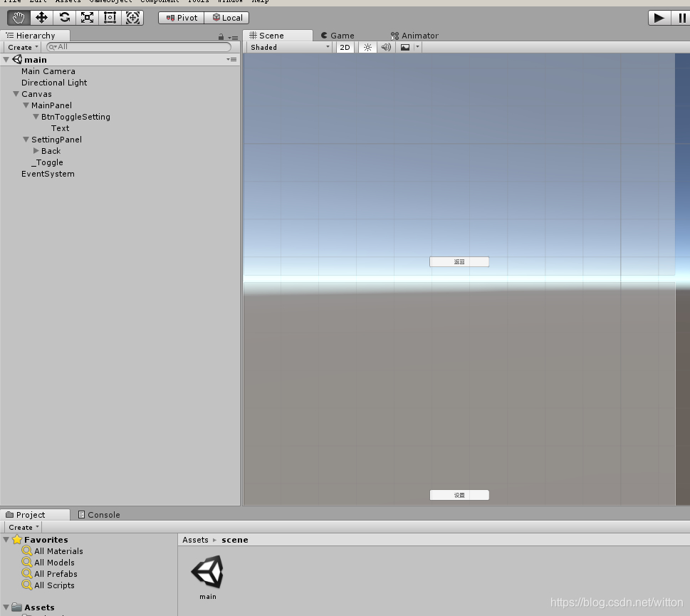Lock the Hierarchy panel
The height and width of the screenshot is (616, 690).
point(221,37)
